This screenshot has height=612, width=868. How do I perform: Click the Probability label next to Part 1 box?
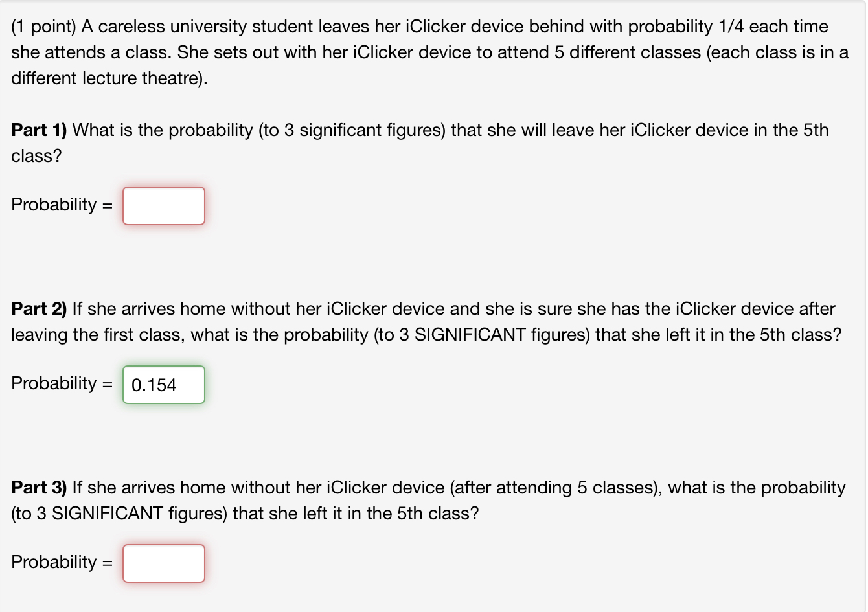55,205
